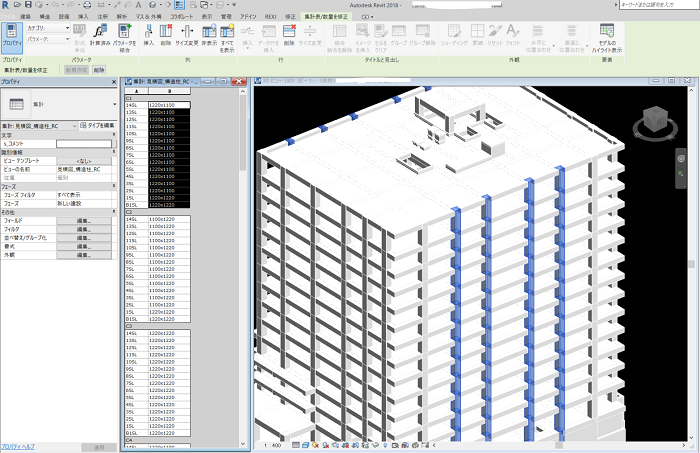
Task: Expand the 集計: 見積図_構造柱_RC instance dropdown
Action: [72, 124]
